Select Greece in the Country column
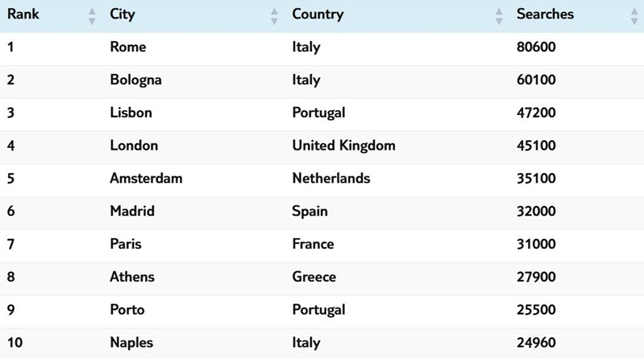The height and width of the screenshot is (359, 644). point(314,277)
